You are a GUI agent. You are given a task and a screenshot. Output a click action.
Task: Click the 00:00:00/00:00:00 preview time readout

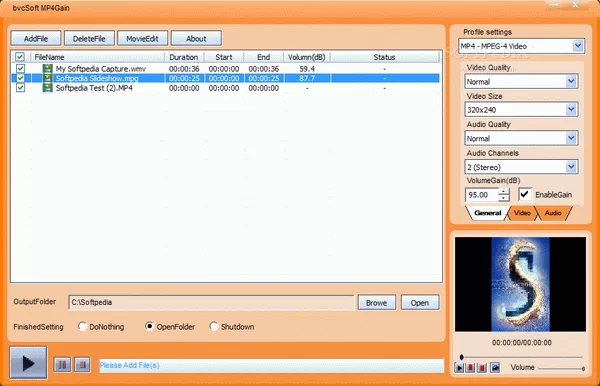(x=522, y=342)
